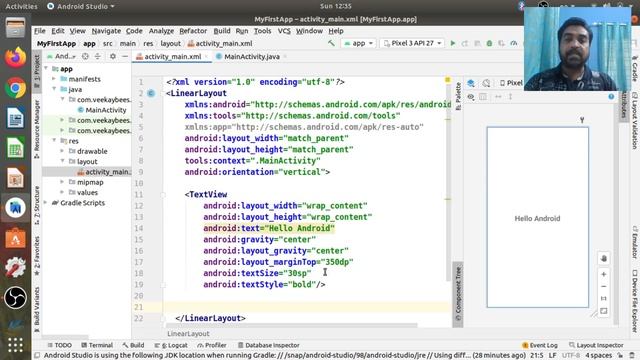Viewport: 640px width, 360px height.
Task: Open the Logcat tool window
Action: (x=171, y=345)
